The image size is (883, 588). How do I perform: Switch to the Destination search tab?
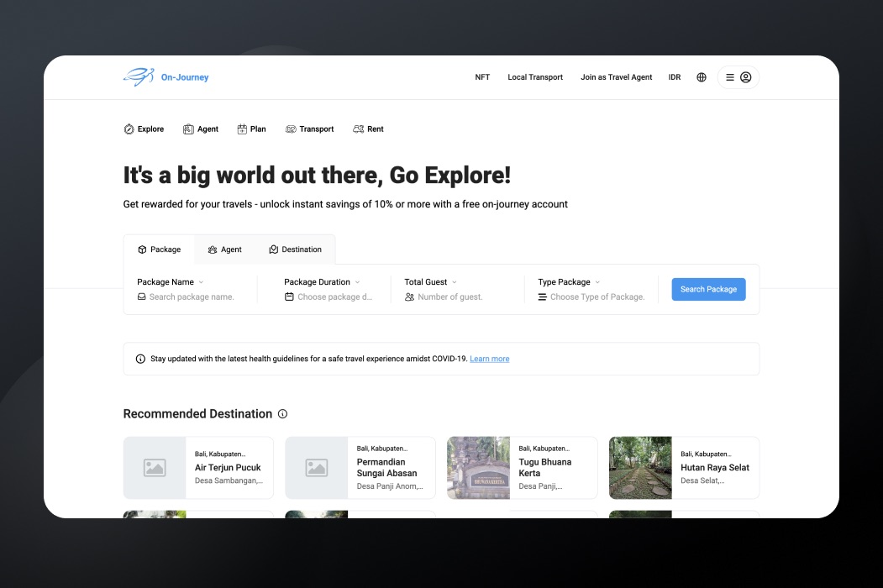click(x=295, y=249)
